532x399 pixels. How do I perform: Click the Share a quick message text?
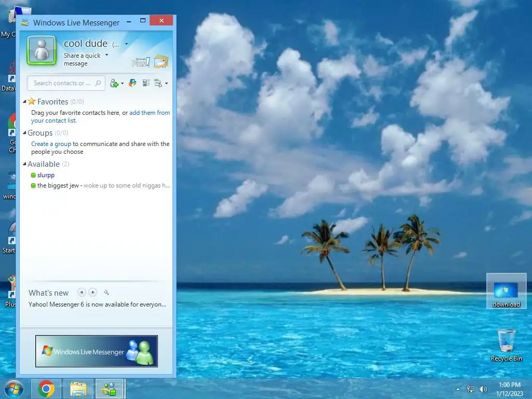click(82, 59)
